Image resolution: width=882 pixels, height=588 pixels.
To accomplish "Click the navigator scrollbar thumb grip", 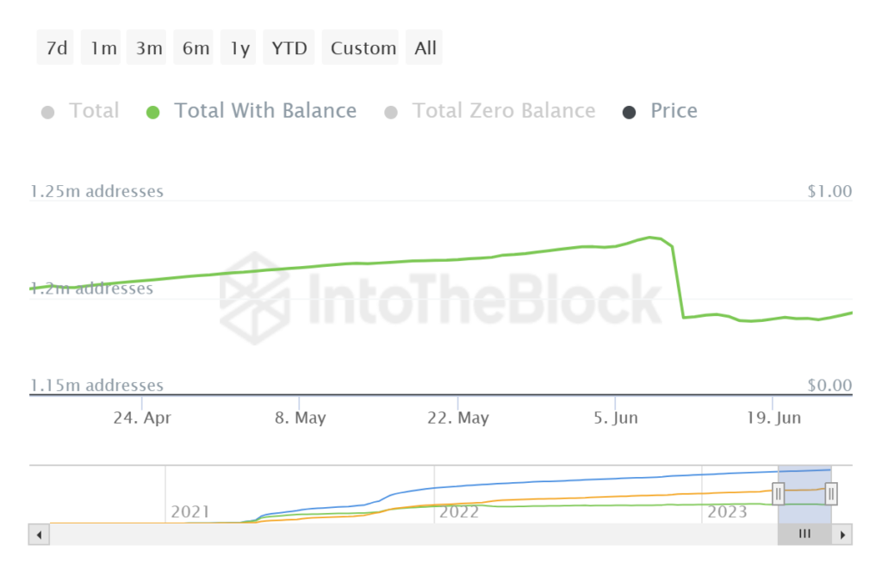I will click(x=804, y=535).
